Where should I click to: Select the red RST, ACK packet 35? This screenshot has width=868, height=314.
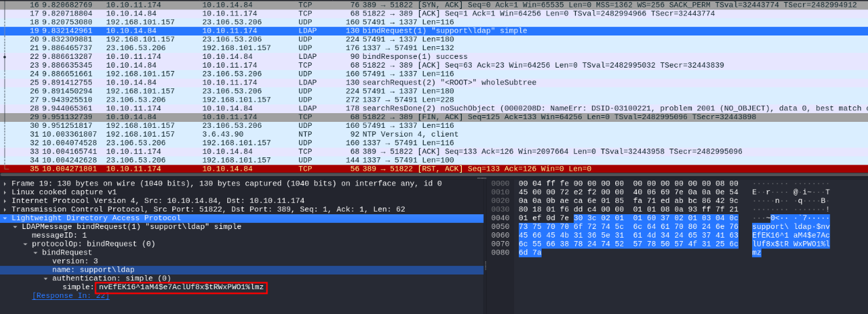point(402,169)
